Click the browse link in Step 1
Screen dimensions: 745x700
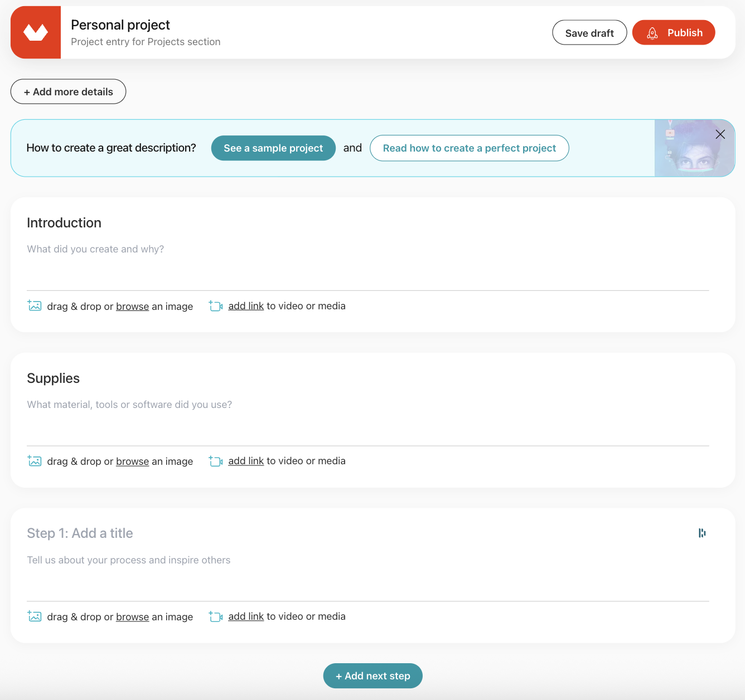[132, 617]
